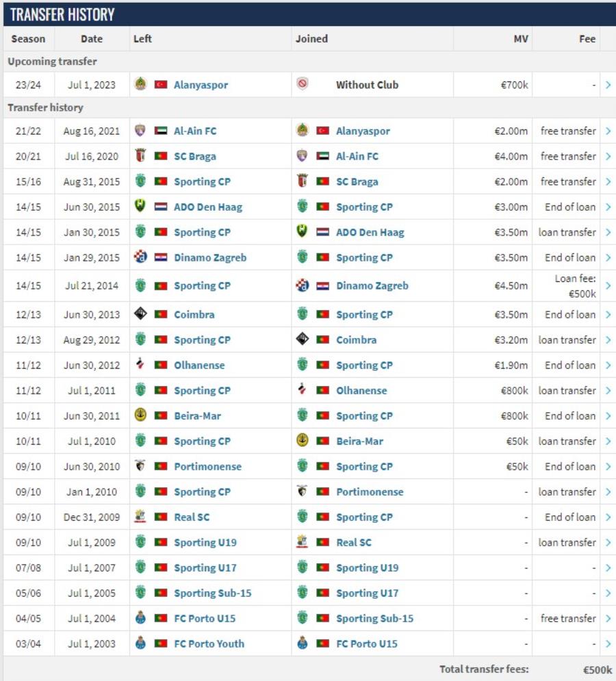Click Dinamo Zagreb crest in Jan 29, 2015 row
616x681 pixels.
click(x=140, y=257)
